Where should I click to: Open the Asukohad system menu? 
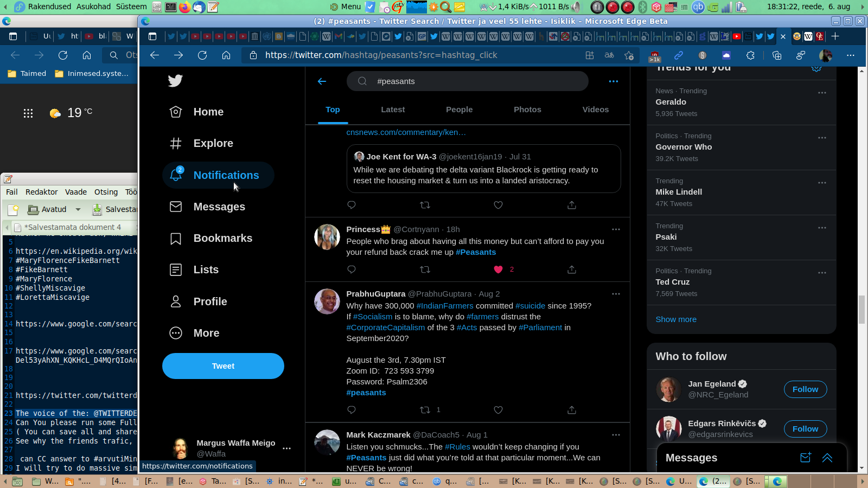pyautogui.click(x=93, y=7)
